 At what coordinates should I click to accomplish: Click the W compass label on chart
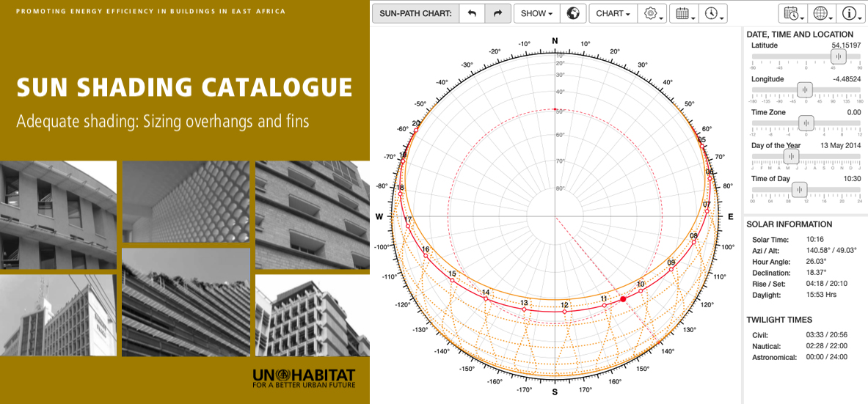tap(379, 216)
